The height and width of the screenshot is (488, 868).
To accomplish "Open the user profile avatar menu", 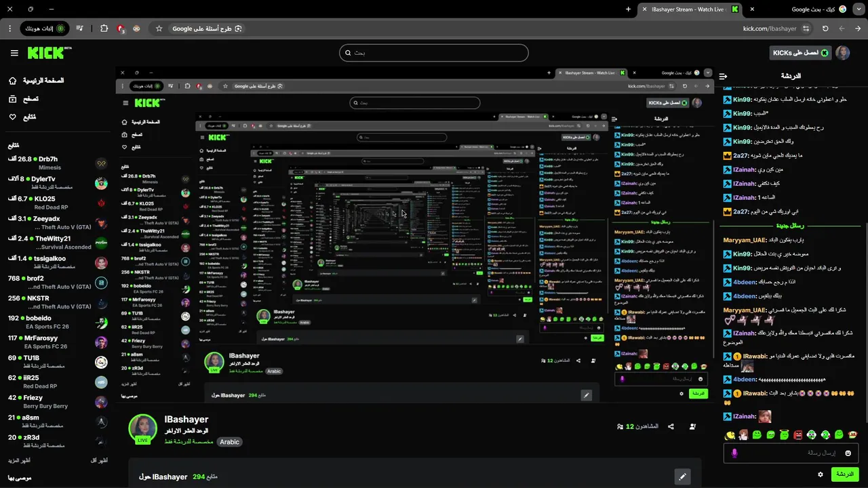I will coord(842,53).
